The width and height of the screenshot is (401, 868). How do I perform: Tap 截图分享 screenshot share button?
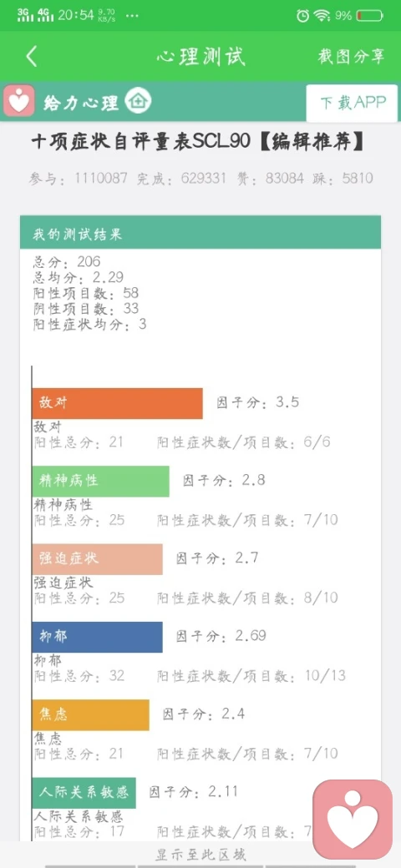[351, 56]
